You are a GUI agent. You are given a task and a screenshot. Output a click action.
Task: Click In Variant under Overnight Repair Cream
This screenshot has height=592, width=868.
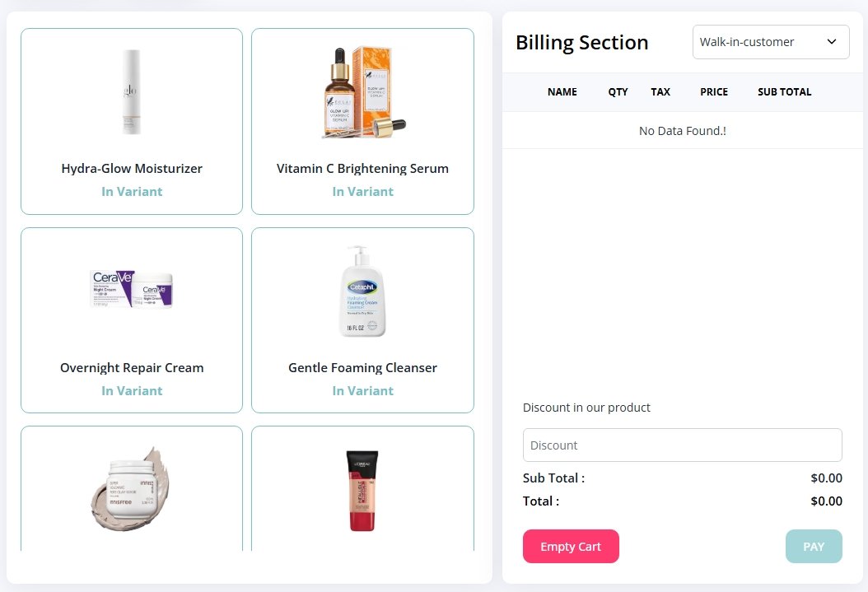click(x=132, y=391)
